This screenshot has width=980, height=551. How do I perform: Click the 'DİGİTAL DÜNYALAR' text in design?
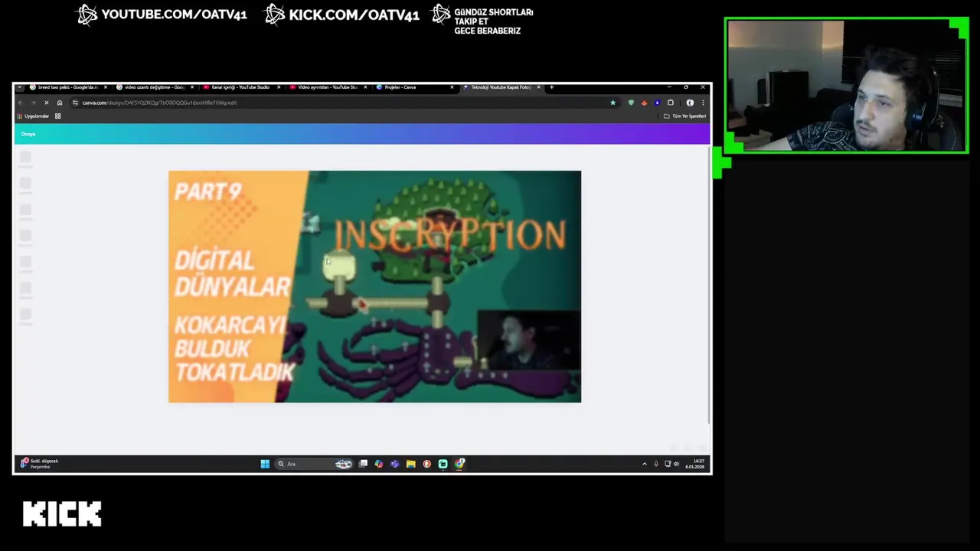coord(232,273)
